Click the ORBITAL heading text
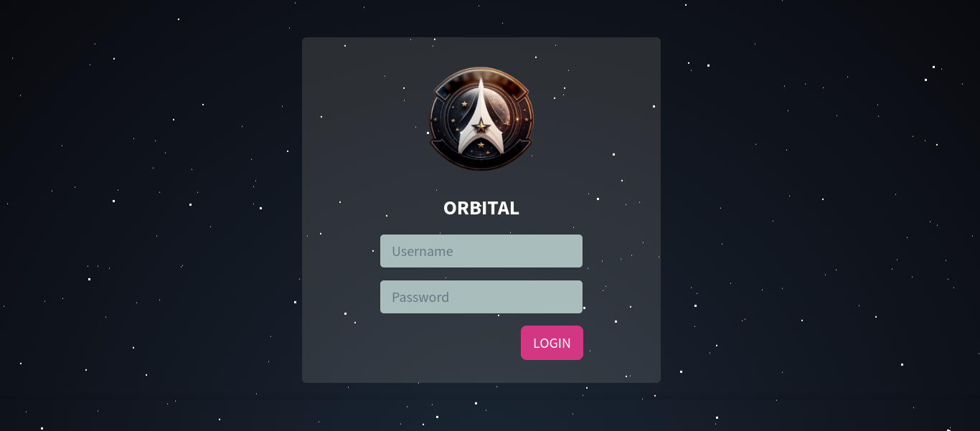Image resolution: width=980 pixels, height=431 pixels. point(481,208)
